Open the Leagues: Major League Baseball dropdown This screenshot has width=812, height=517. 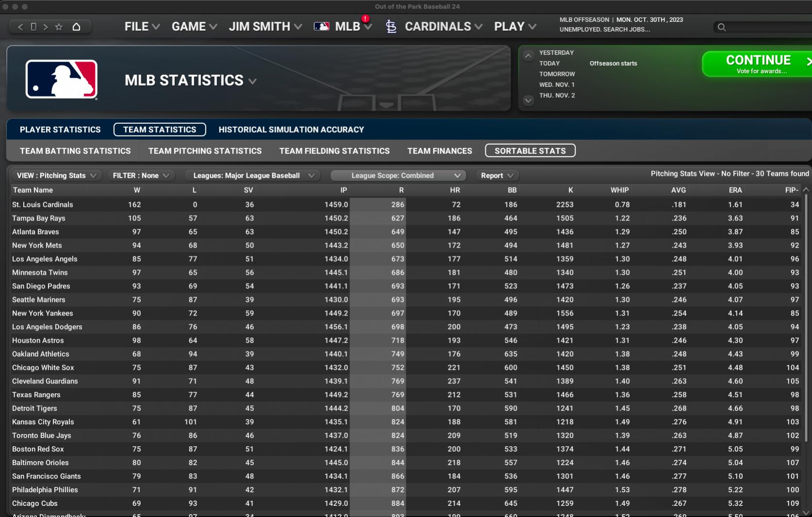tap(253, 176)
